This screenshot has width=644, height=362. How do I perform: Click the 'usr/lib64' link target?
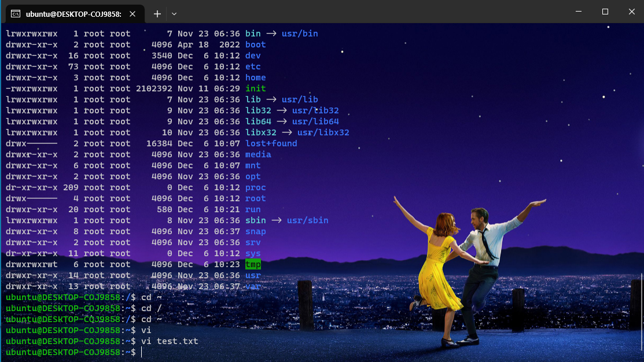[315, 121]
